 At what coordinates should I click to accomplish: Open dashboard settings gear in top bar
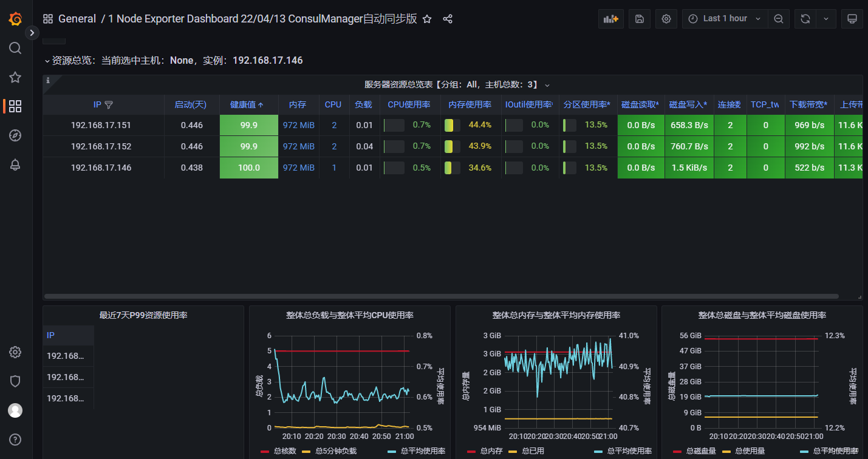(666, 18)
